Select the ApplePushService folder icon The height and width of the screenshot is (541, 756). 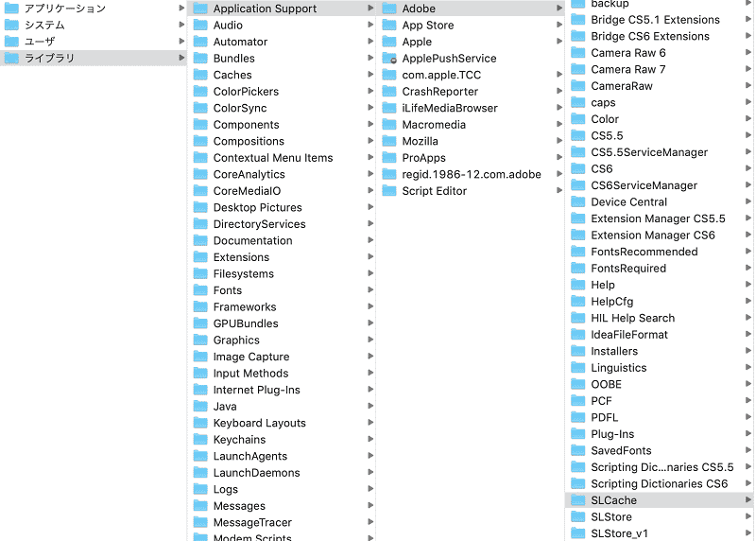tap(389, 59)
